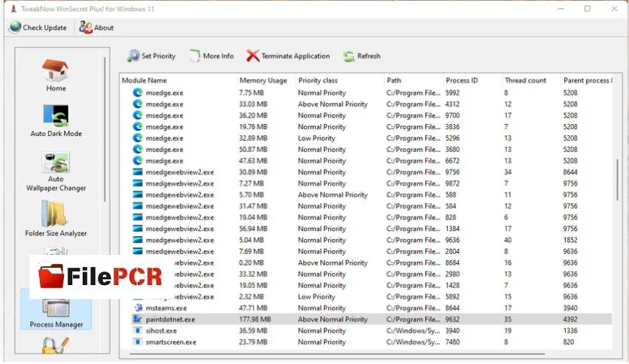
Task: Sort by Thread count column header
Action: (525, 80)
